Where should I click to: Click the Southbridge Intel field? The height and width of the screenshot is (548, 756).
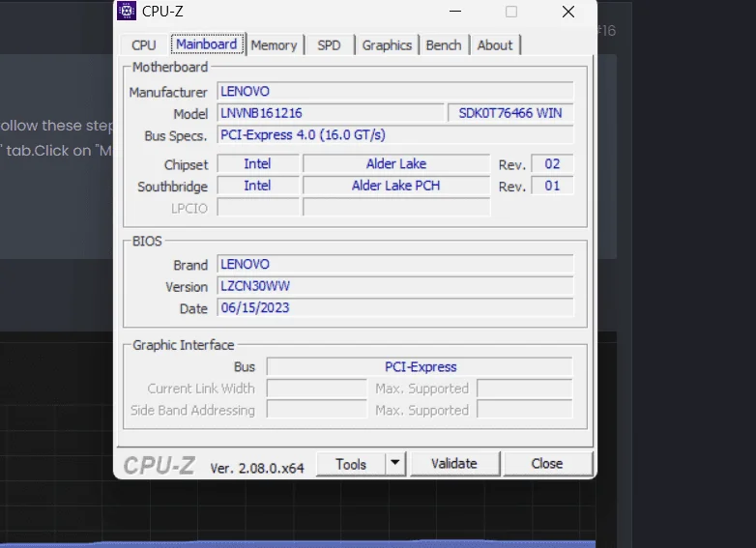258,186
